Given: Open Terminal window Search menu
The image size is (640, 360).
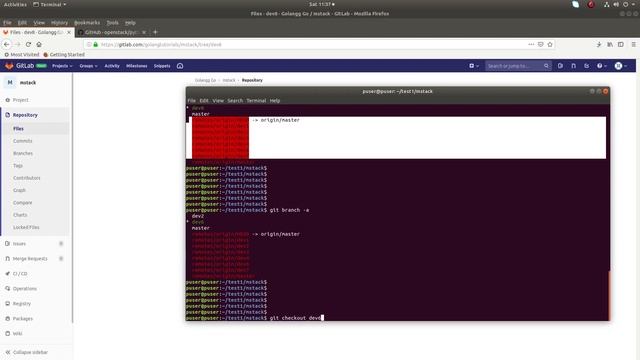Looking at the screenshot, I should coord(235,100).
